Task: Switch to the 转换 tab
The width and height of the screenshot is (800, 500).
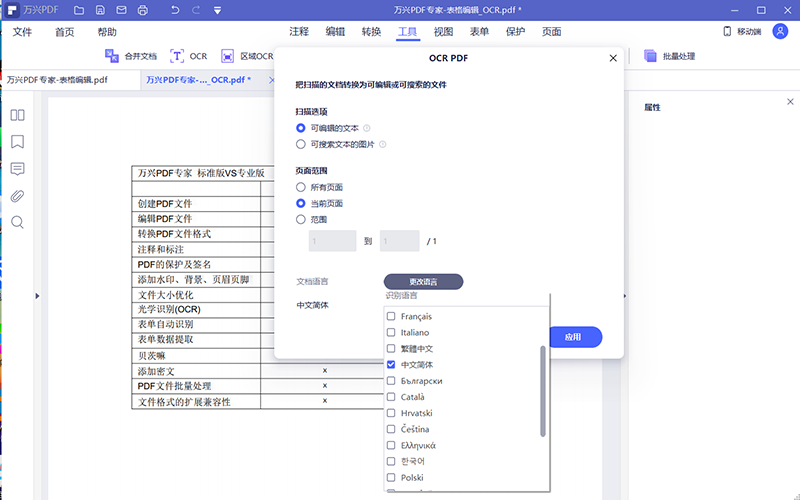Action: tap(371, 32)
